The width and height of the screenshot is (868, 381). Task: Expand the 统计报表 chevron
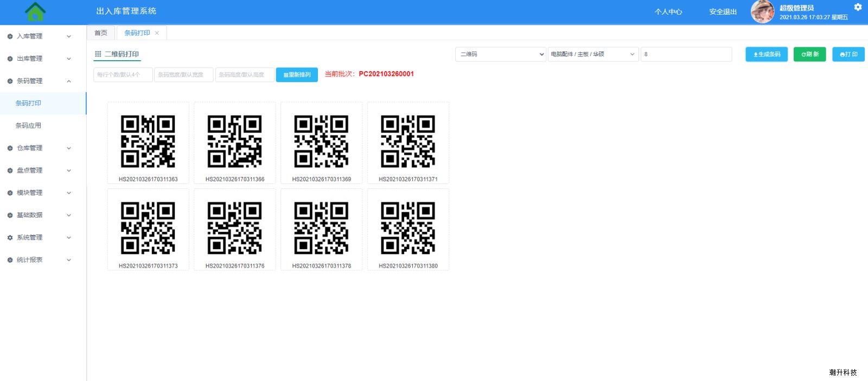click(69, 260)
